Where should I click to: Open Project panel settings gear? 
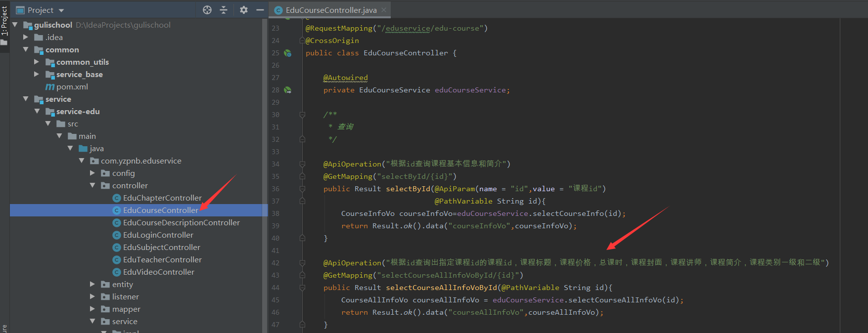[244, 10]
